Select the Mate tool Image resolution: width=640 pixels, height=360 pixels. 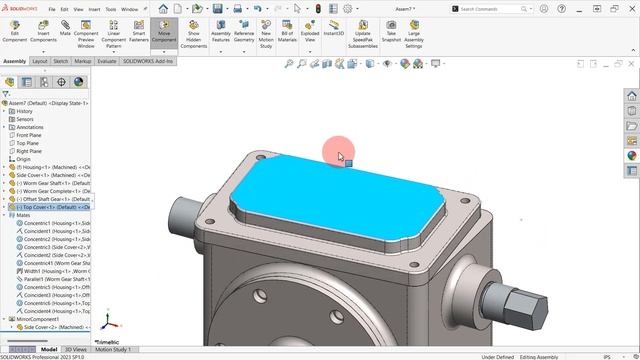coord(65,29)
